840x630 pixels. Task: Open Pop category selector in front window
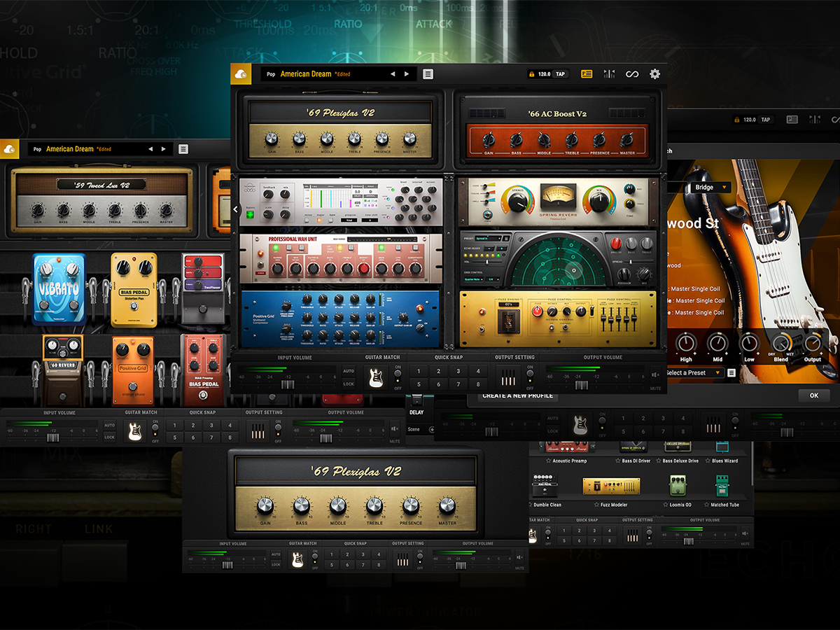271,74
